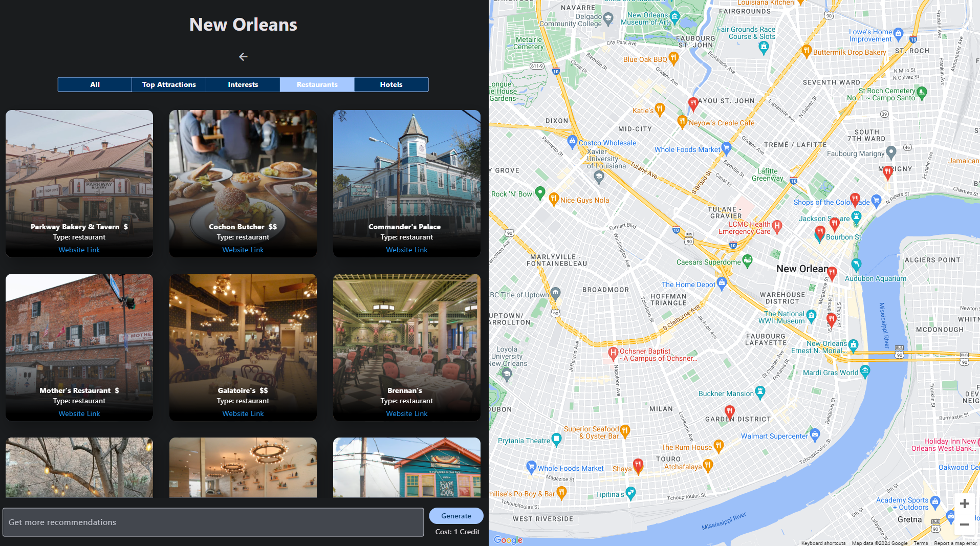Click the Get more recommendations input field

click(213, 522)
